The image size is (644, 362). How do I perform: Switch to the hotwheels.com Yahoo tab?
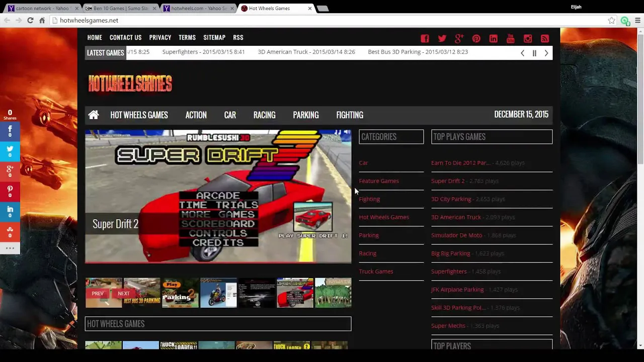[x=198, y=8]
